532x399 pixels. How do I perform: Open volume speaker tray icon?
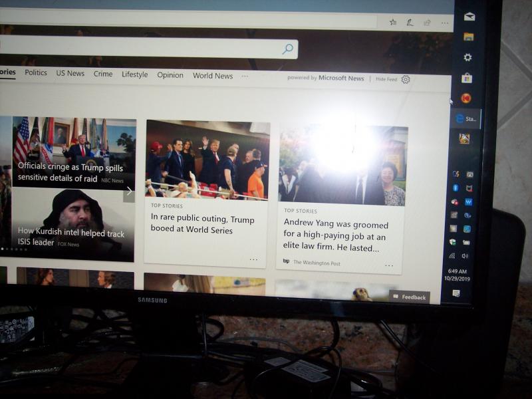coord(465,256)
